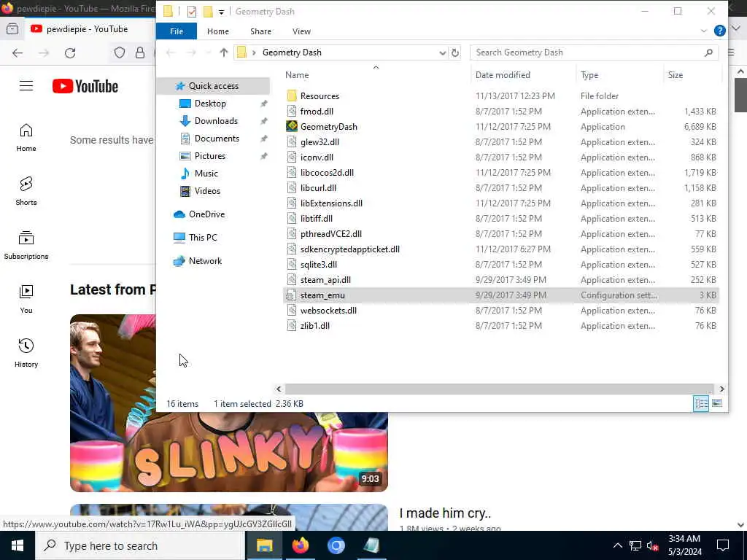Click the horizontal scrollbar in file list
The height and width of the screenshot is (560, 747).
(499, 389)
